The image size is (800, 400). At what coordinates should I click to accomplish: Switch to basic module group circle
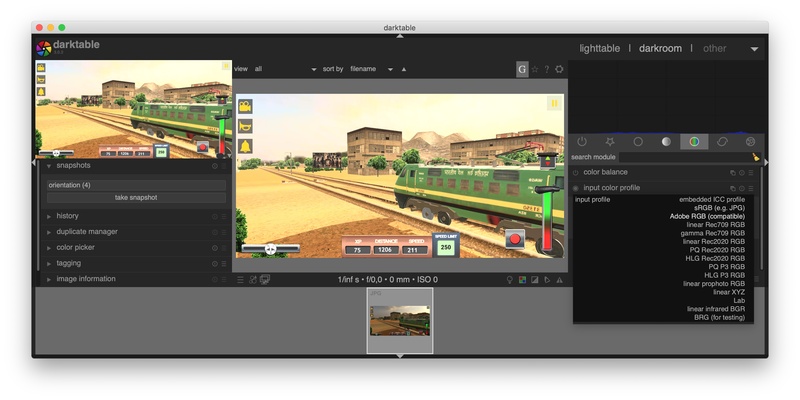tap(638, 142)
